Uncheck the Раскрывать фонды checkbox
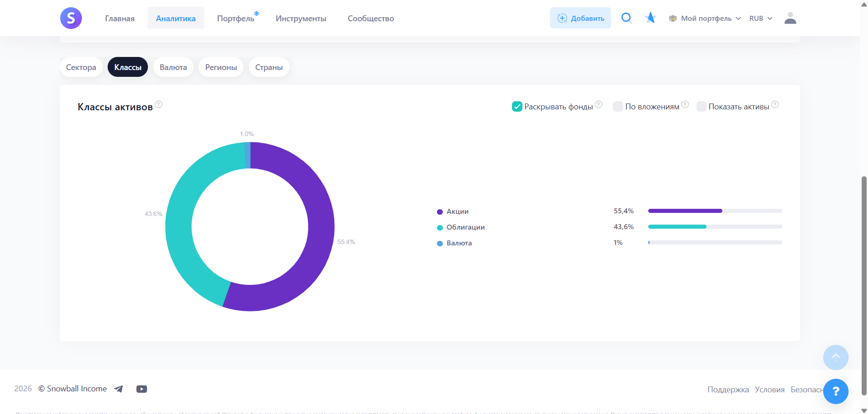868x414 pixels. 517,107
